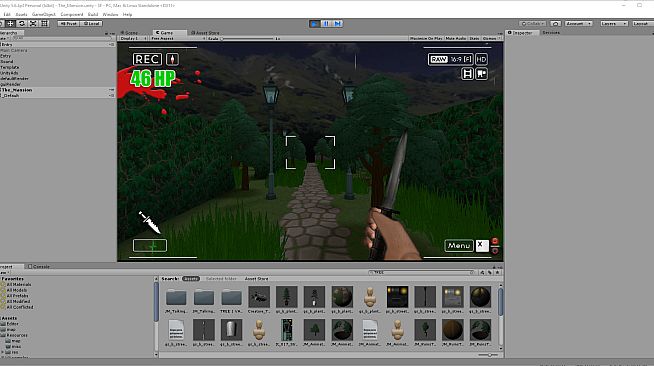Click the REC indicator in game view

(x=147, y=59)
